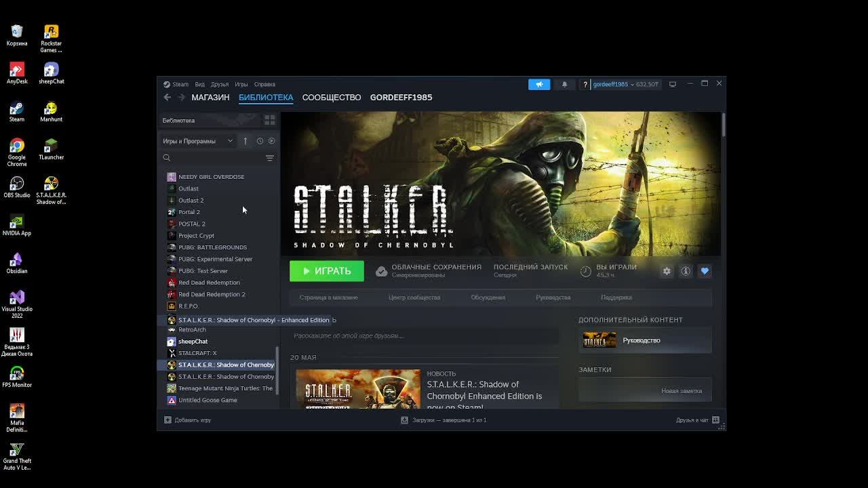Open advanced library filter options icon
Viewport: 868px width, 488px height.
point(270,158)
